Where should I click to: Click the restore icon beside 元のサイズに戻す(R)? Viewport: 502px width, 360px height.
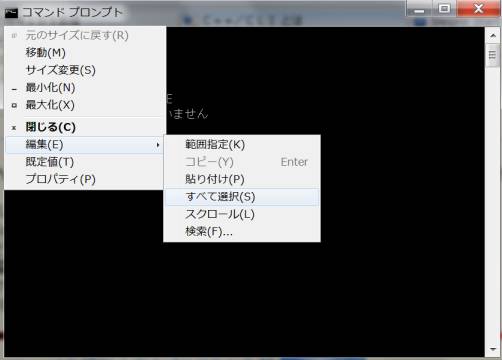click(x=14, y=35)
